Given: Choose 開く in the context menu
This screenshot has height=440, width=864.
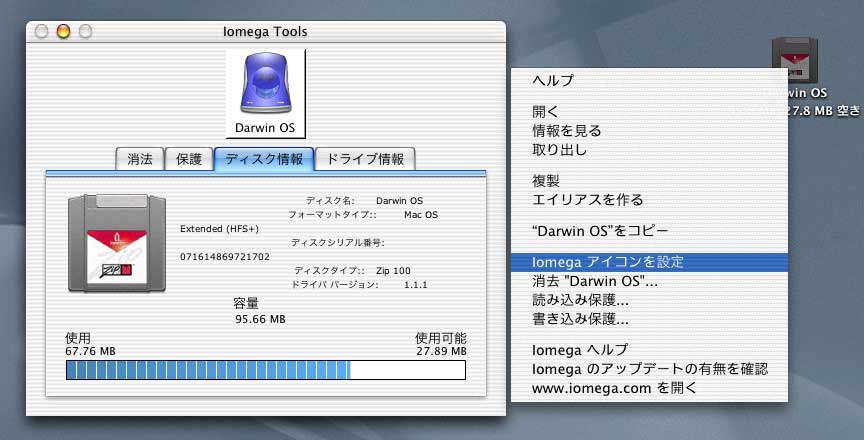Looking at the screenshot, I should (649, 112).
